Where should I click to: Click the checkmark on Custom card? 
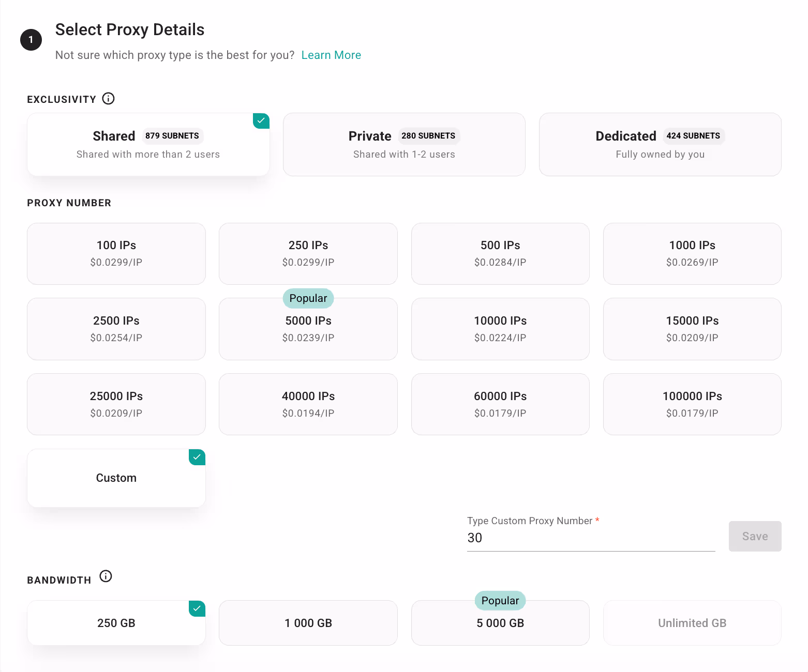tap(197, 457)
